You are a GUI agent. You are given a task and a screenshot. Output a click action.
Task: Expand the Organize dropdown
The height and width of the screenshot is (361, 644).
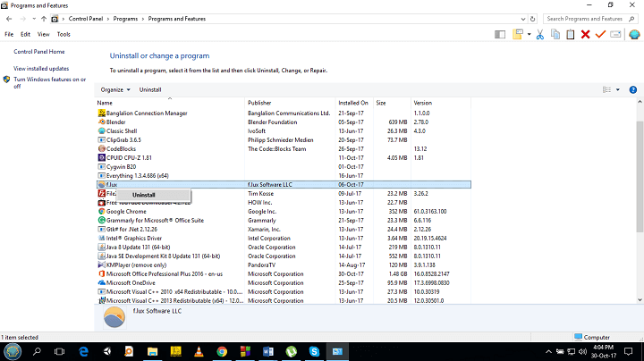click(115, 90)
